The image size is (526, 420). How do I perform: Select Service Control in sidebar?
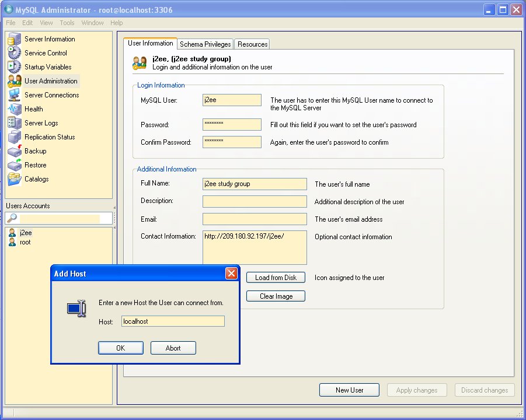coord(46,53)
